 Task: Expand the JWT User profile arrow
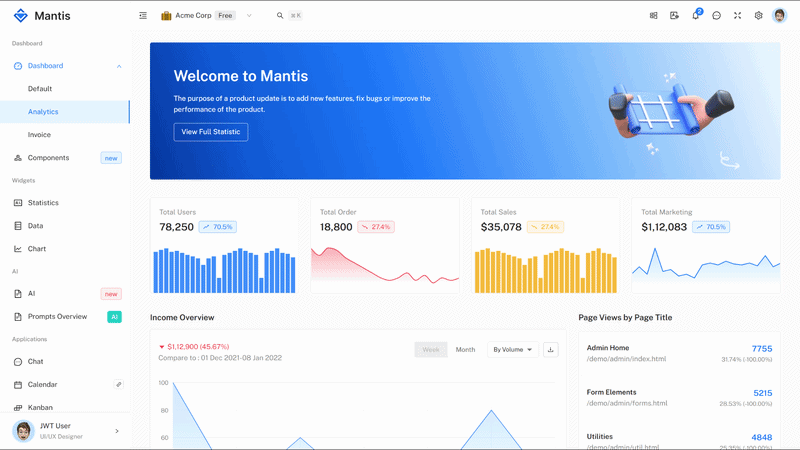pos(117,431)
